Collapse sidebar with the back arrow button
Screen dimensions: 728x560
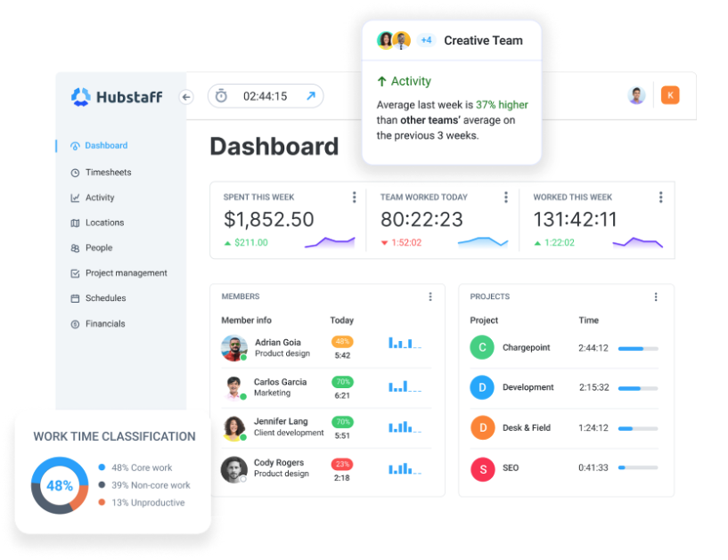pos(186,97)
